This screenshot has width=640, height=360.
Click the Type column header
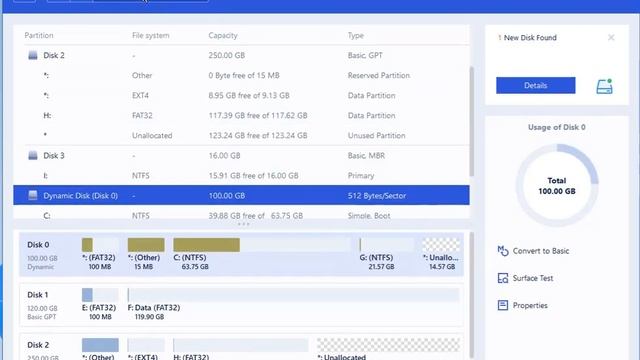(x=356, y=36)
